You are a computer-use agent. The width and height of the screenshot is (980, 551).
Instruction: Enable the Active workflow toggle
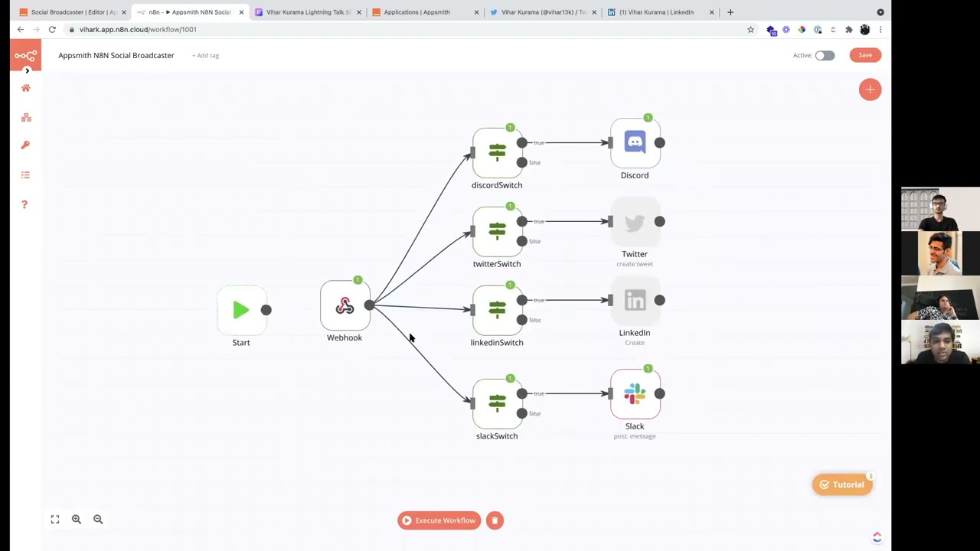click(x=825, y=55)
